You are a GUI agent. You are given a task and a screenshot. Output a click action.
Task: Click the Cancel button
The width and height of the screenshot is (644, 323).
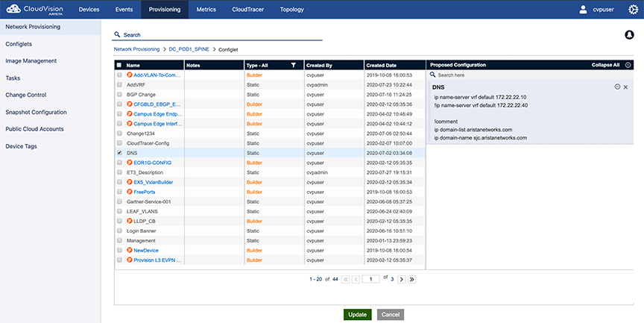click(x=391, y=315)
